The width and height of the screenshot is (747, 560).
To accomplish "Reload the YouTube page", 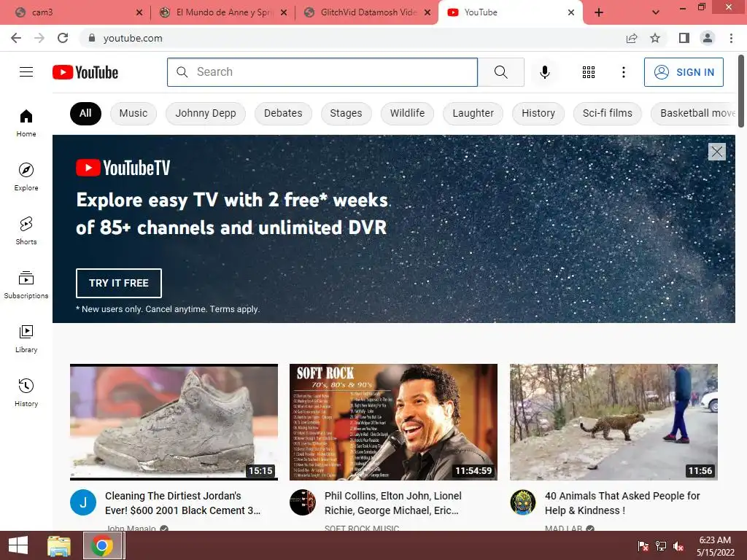I will (x=63, y=38).
